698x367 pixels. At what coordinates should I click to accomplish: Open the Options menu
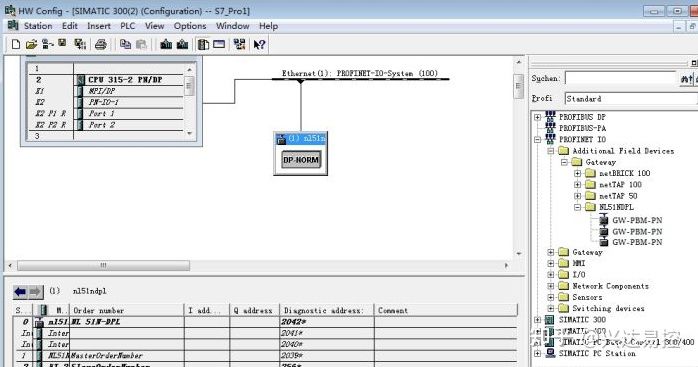tap(190, 26)
